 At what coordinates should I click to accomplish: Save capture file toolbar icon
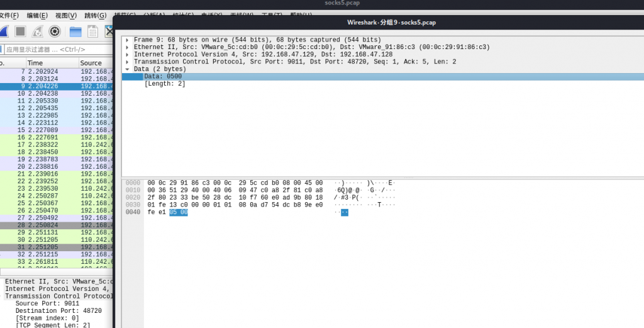pos(93,31)
